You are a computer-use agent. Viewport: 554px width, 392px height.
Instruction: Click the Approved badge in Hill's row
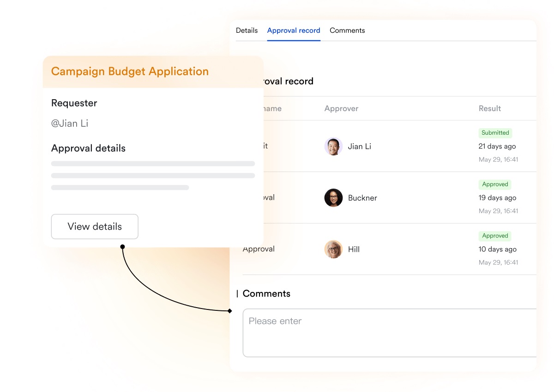495,236
